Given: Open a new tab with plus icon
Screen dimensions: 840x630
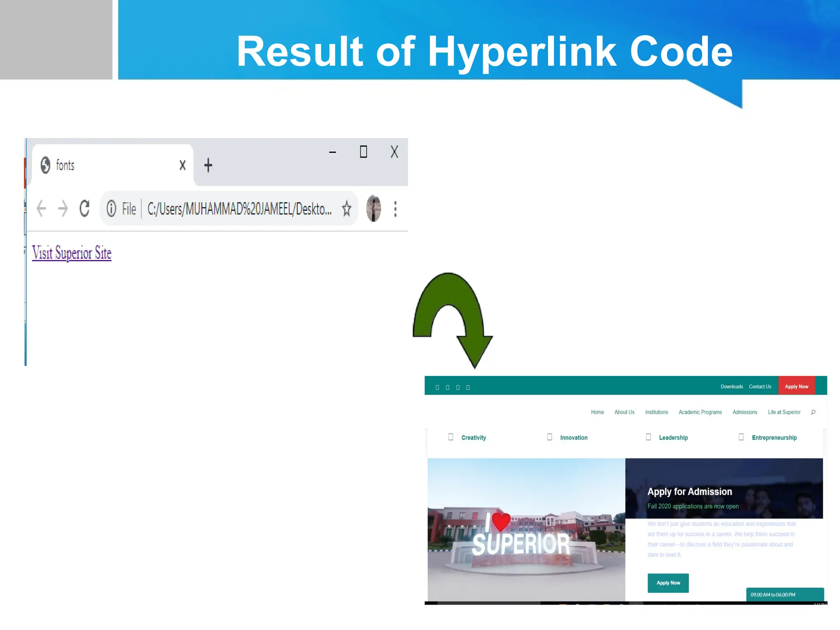Looking at the screenshot, I should [x=208, y=165].
